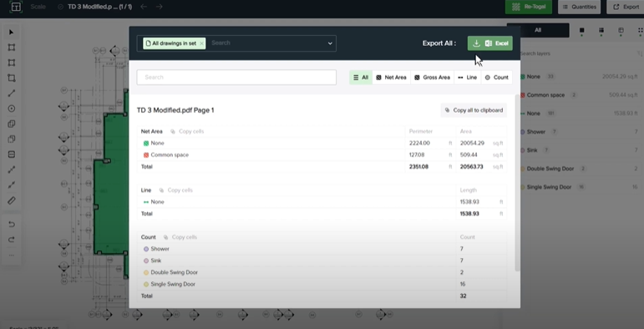Click single square layer view icon
644x329 pixels.
click(581, 30)
